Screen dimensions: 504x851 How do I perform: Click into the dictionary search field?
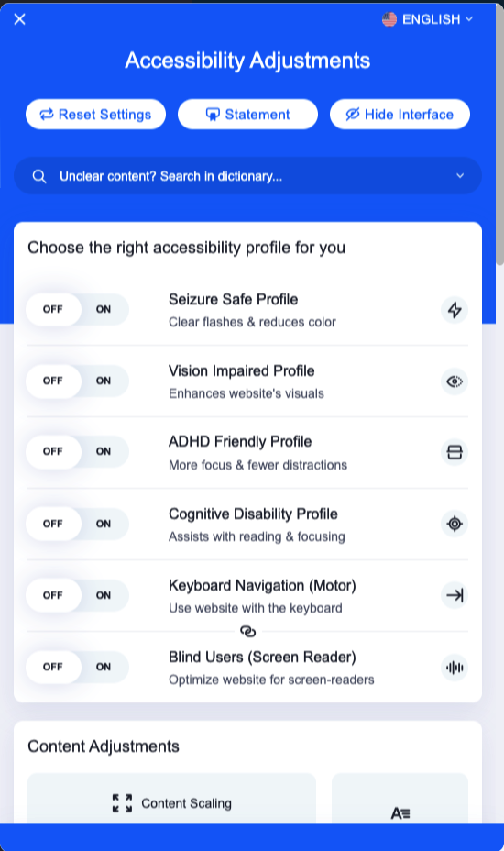[x=248, y=176]
